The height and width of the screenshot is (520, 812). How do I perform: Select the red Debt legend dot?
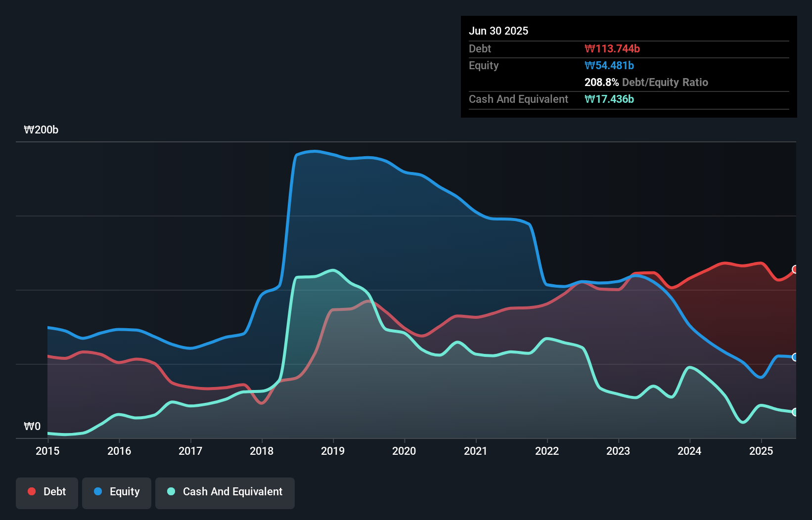click(31, 491)
